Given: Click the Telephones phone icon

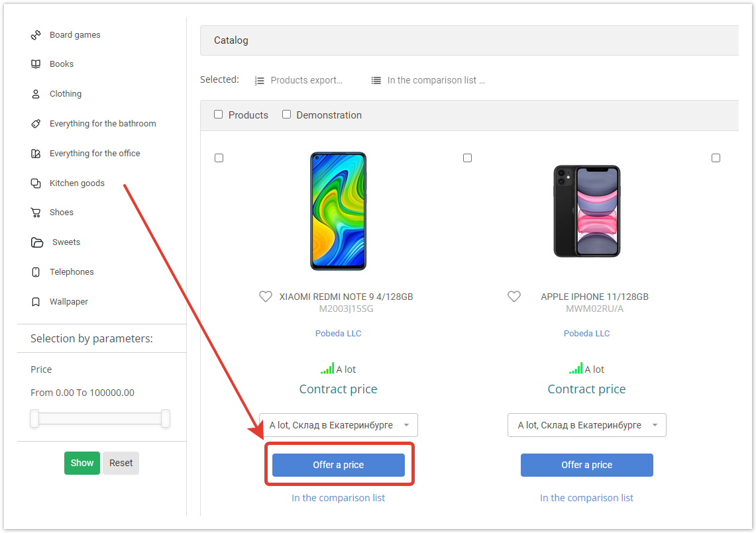Looking at the screenshot, I should 36,272.
